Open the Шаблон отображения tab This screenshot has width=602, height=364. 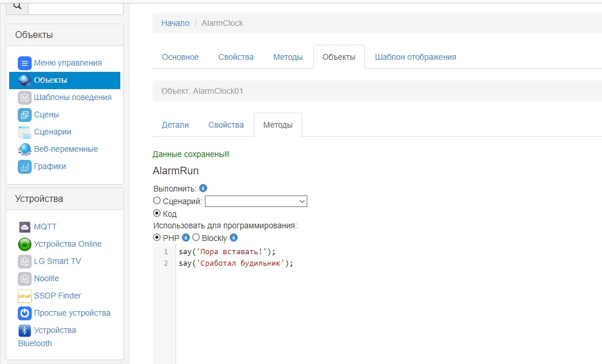pyautogui.click(x=415, y=57)
